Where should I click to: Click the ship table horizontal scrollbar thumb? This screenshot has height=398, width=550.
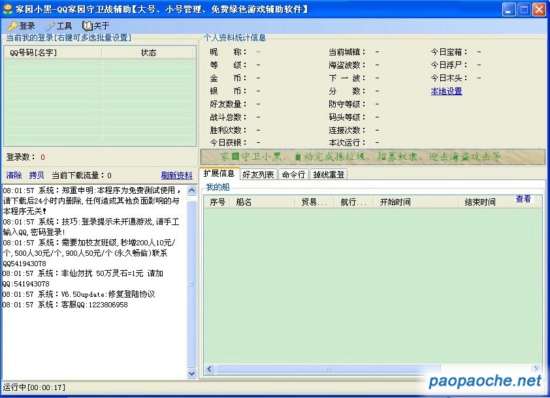point(328,369)
